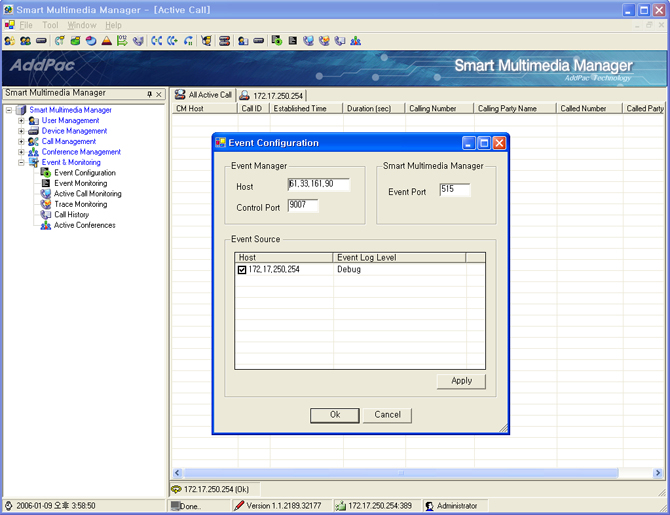Pin the Smart Multimedia Manager side panel
This screenshot has height=515, width=670.
tap(149, 94)
